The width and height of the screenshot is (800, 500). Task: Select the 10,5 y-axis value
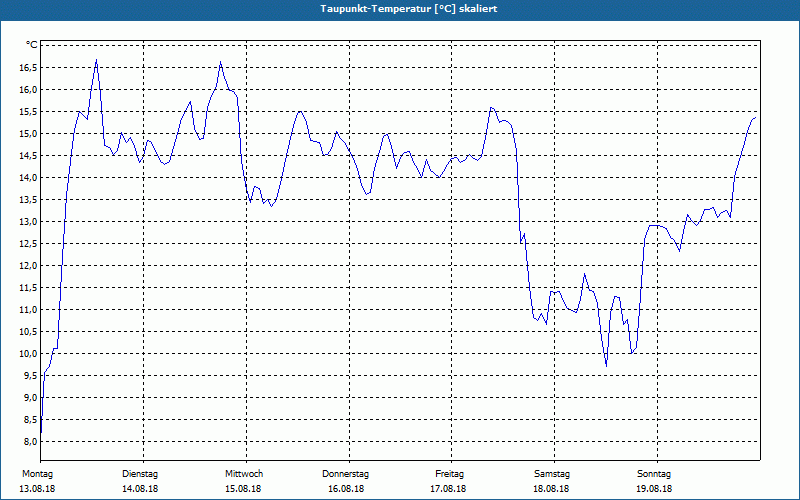[28, 332]
